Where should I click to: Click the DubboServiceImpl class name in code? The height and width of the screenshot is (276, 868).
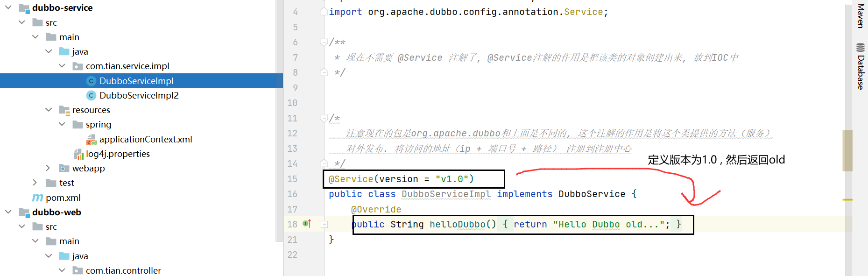point(446,194)
